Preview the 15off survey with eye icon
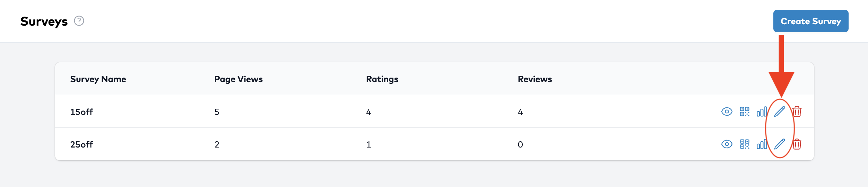868x187 pixels. pos(727,112)
